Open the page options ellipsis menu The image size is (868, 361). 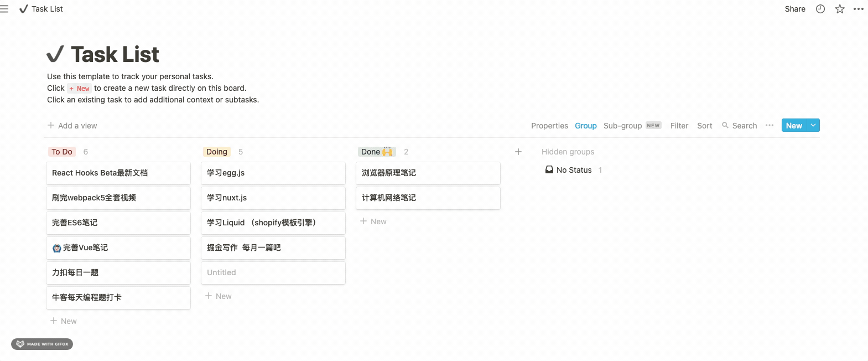(x=859, y=9)
